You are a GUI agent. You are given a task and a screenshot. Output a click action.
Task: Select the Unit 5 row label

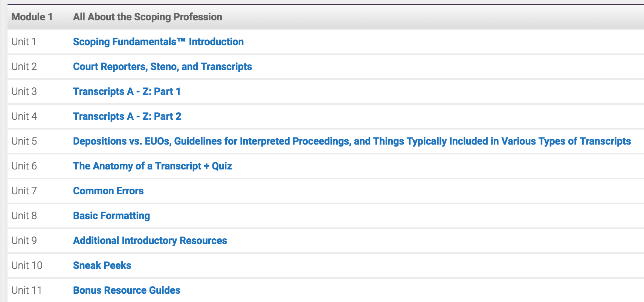pyautogui.click(x=24, y=141)
